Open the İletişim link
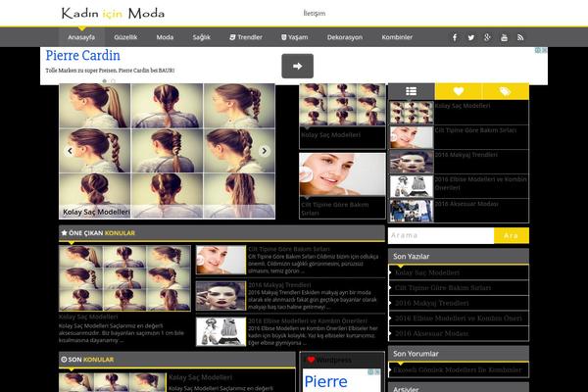Viewport: 588px width, 392px height. coord(315,14)
